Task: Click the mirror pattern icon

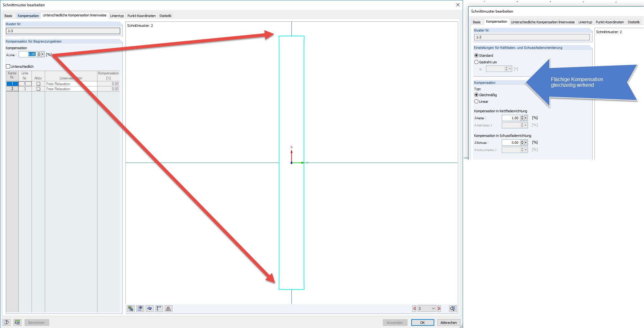Action: pyautogui.click(x=168, y=308)
